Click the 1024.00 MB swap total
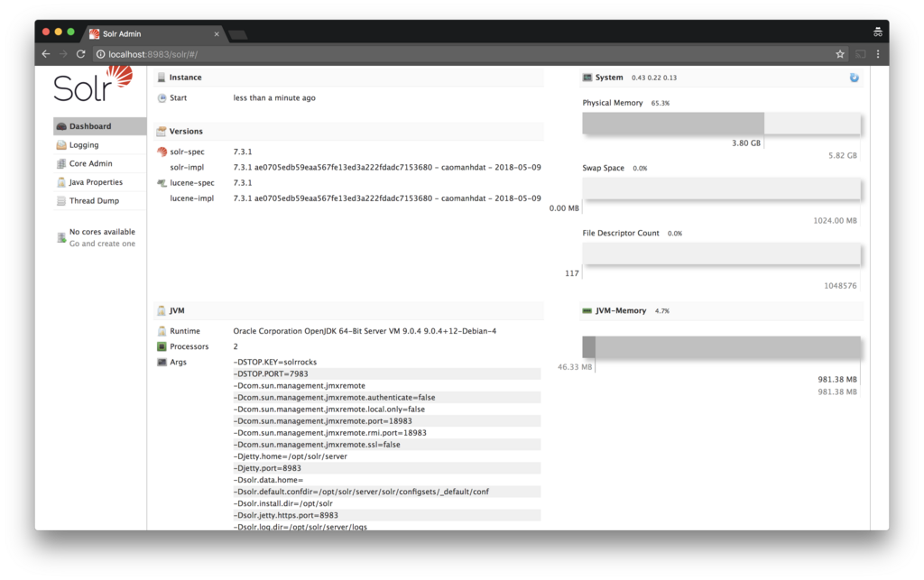Screen dimensions: 924x580 point(835,221)
